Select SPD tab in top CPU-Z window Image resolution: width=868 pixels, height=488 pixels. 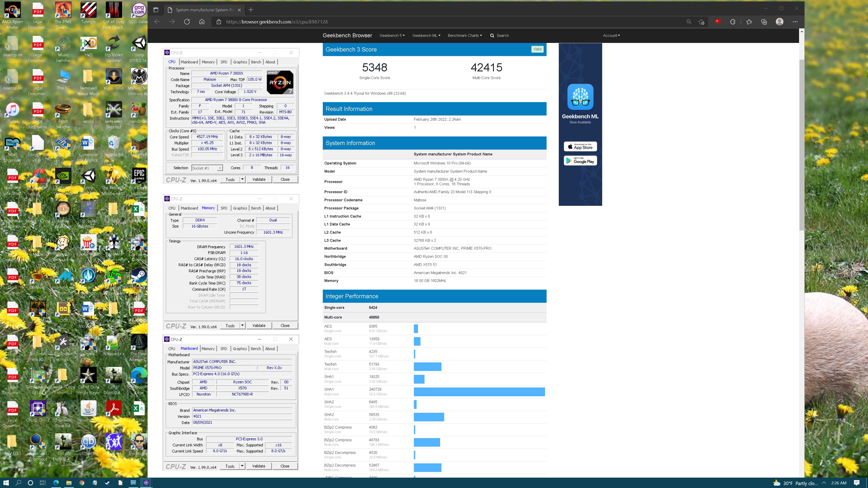click(224, 62)
